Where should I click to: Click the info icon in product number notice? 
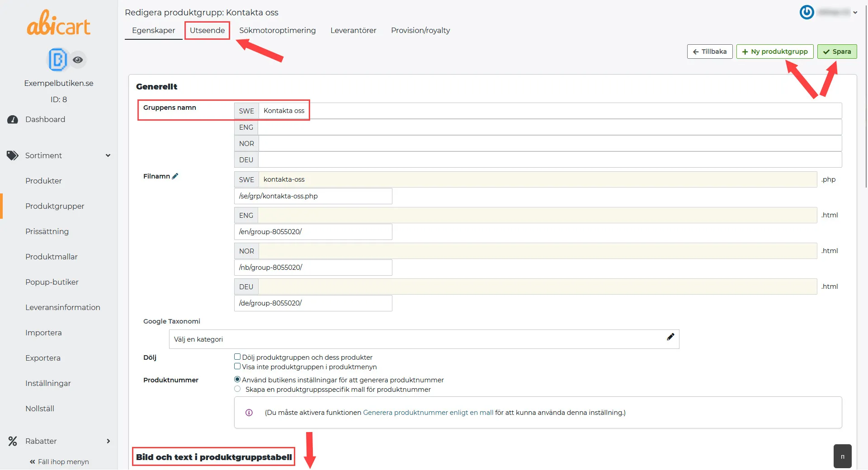tap(249, 413)
